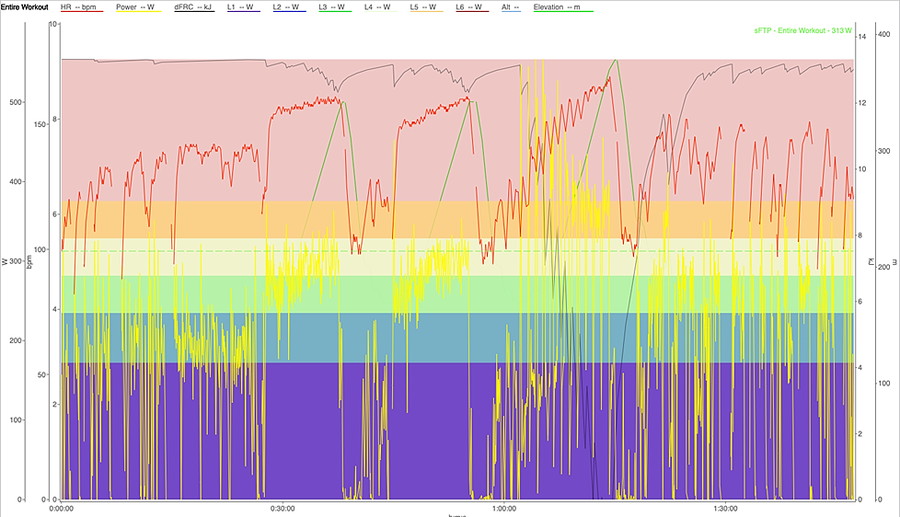Toggle the Power W legend series
900x517 pixels.
pos(136,7)
